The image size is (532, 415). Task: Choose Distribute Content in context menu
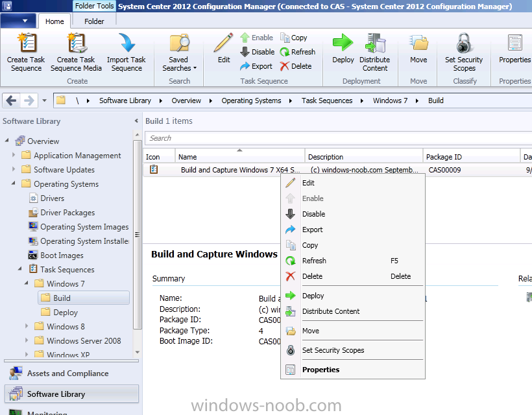tap(353, 311)
